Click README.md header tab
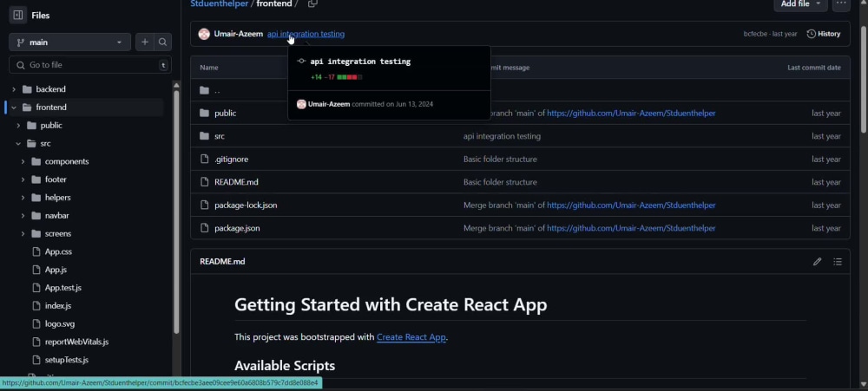868x391 pixels. (222, 262)
